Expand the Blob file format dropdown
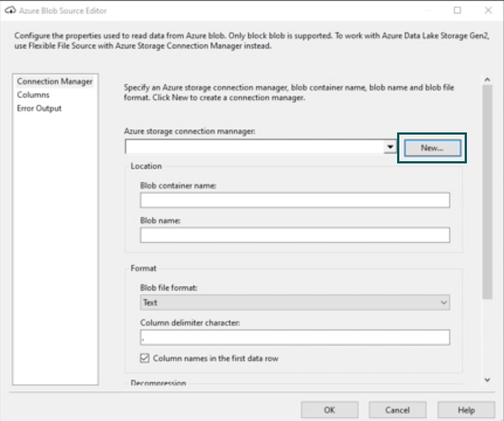504x421 pixels. point(295,302)
